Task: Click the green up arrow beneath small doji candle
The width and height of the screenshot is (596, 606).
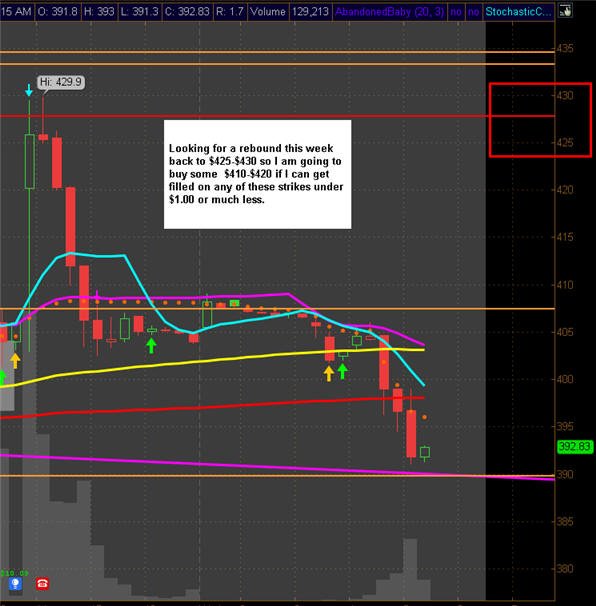Action: (151, 346)
